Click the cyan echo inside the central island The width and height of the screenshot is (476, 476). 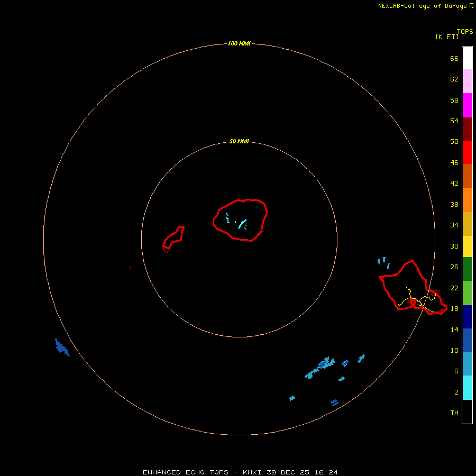(x=242, y=224)
